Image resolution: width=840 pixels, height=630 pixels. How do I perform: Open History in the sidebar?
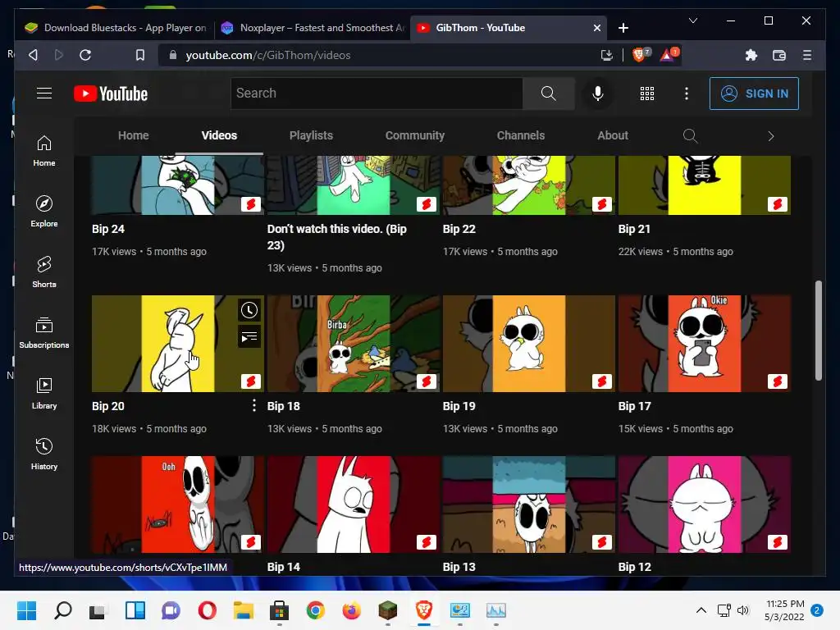pos(44,454)
